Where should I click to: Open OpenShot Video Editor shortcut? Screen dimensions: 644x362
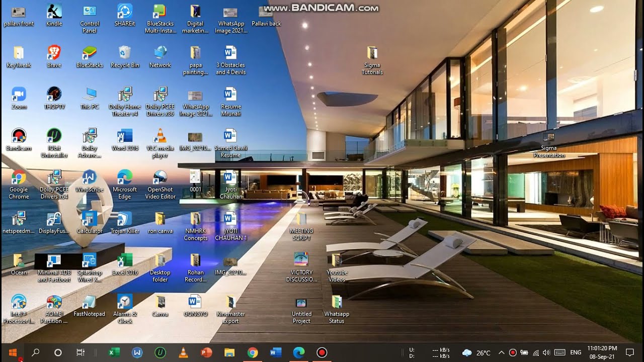(160, 185)
